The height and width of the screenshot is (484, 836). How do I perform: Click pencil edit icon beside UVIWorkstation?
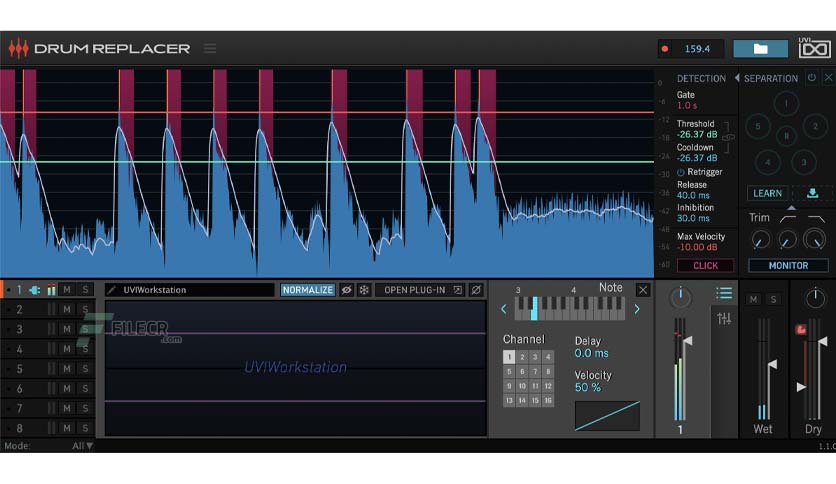coord(111,290)
